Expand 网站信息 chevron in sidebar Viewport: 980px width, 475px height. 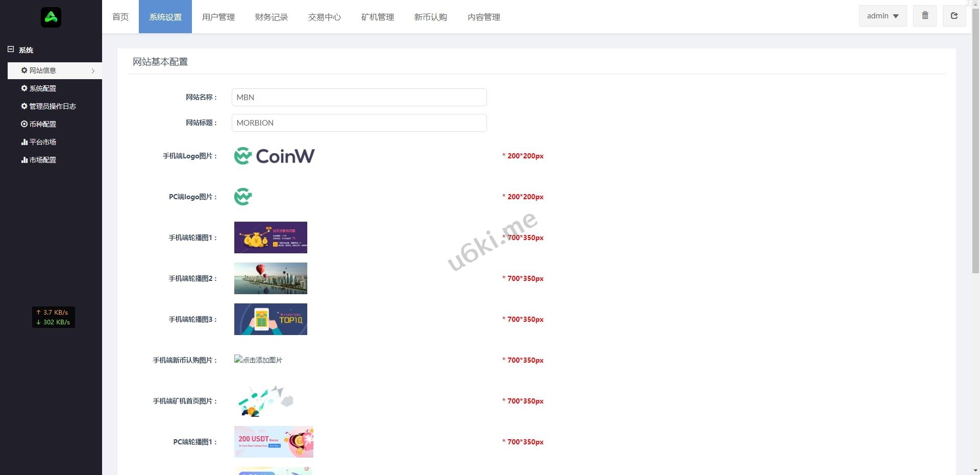(x=93, y=71)
